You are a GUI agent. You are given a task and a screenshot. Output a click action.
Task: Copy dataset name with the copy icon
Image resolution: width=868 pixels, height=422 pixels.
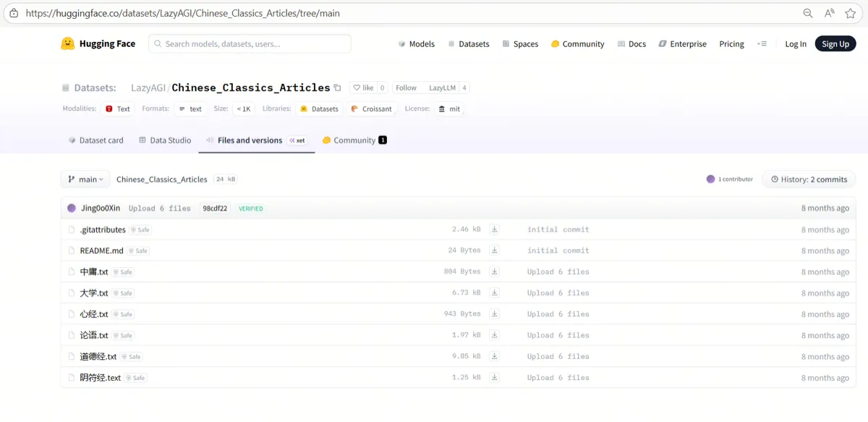tap(337, 88)
